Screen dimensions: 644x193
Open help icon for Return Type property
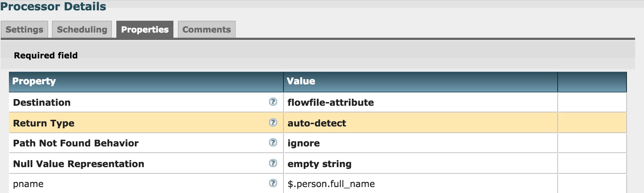pyautogui.click(x=273, y=122)
